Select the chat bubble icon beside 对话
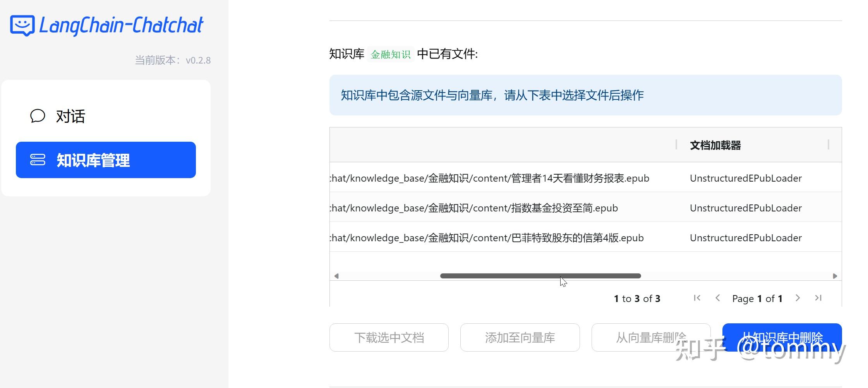The height and width of the screenshot is (388, 868). coord(37,116)
